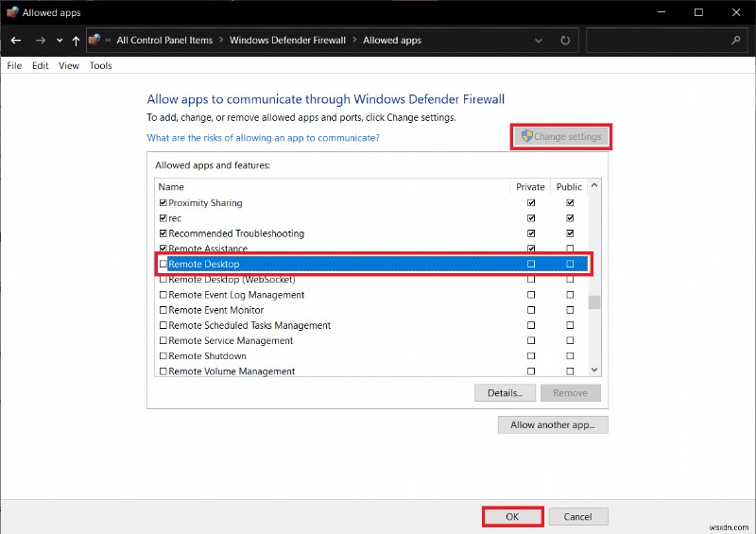Close the Allowed apps window
Screen dimensions: 756x534
tap(736, 12)
